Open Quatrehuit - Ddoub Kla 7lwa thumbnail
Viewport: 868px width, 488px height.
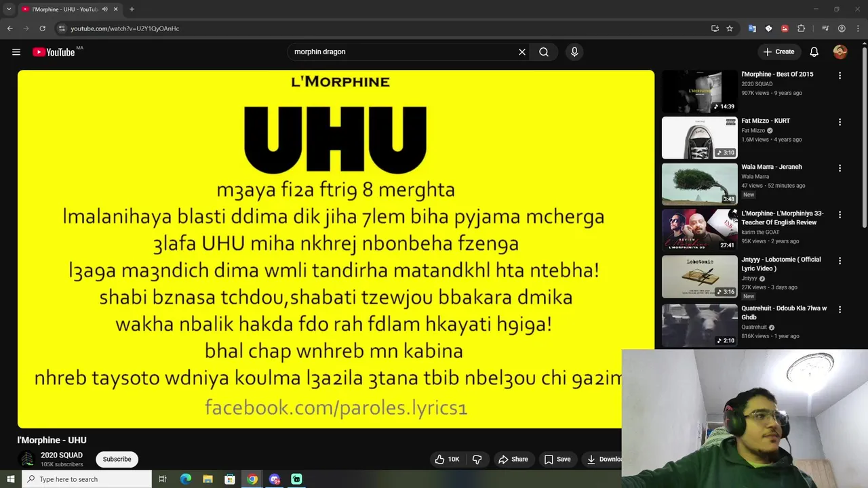point(699,325)
